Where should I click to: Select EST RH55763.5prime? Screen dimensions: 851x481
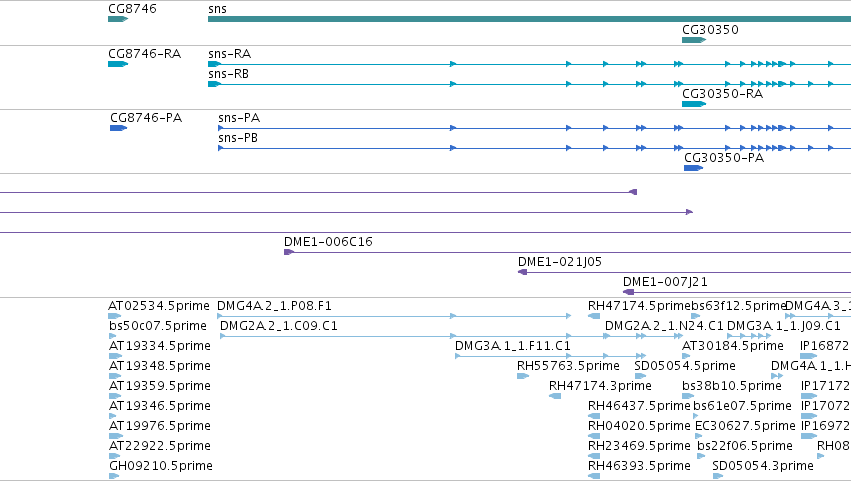click(568, 366)
